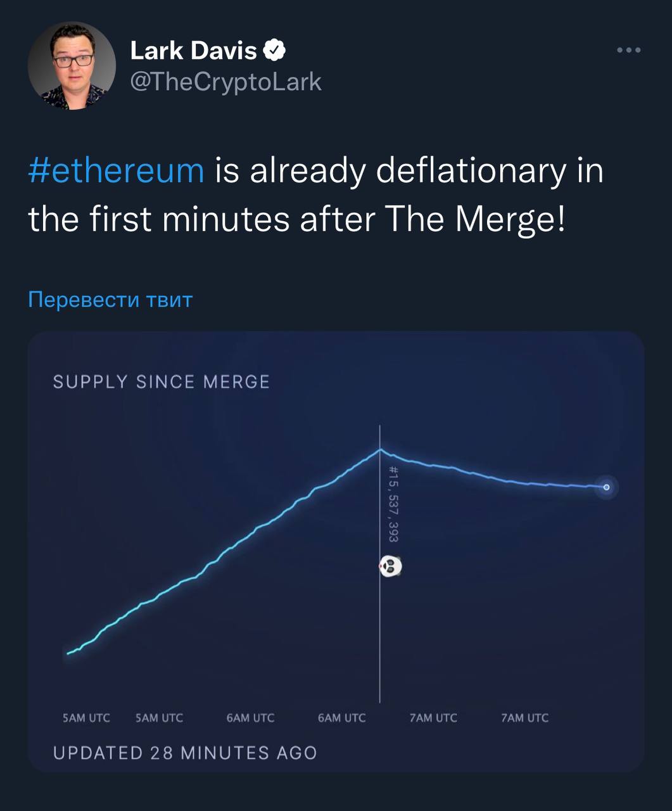Open Lark Davis's profile avatar
672x811 pixels.
72,66
